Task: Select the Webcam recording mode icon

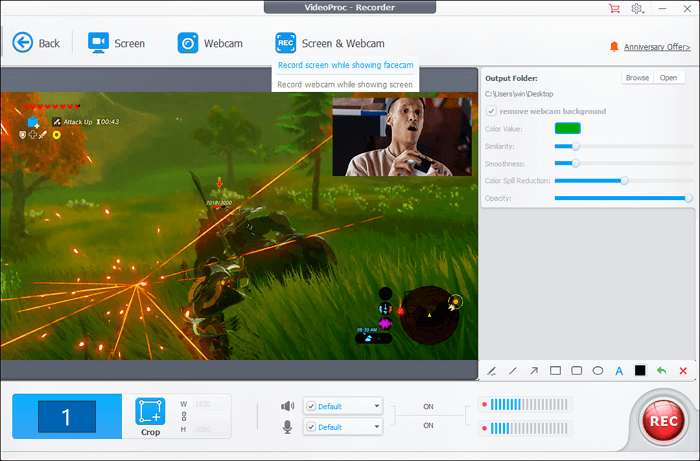Action: coord(188,43)
